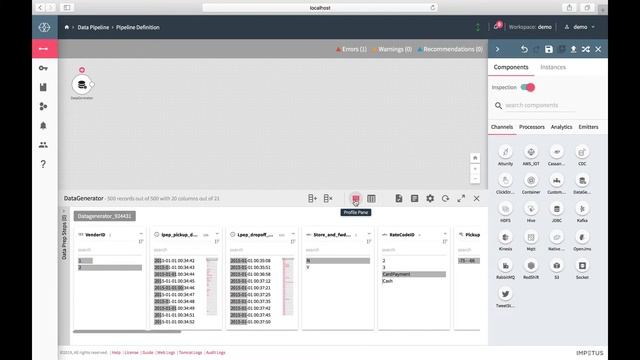
Task: Open the key icon in left sidebar
Action: (x=43, y=68)
